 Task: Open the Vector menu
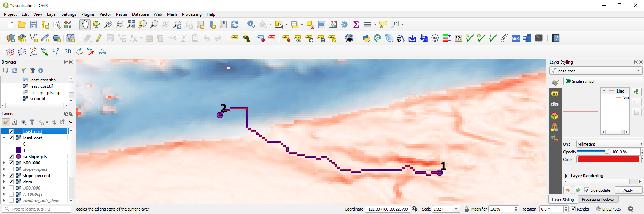[x=105, y=14]
